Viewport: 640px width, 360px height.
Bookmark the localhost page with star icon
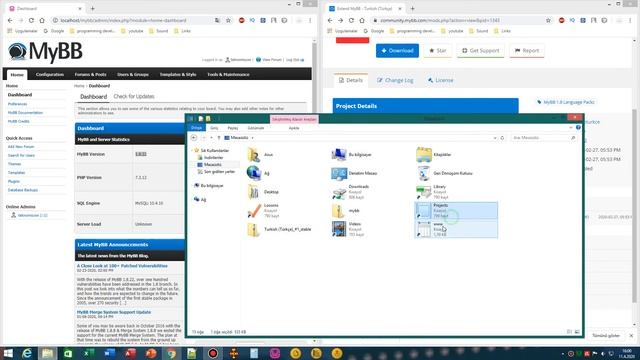click(x=228, y=20)
